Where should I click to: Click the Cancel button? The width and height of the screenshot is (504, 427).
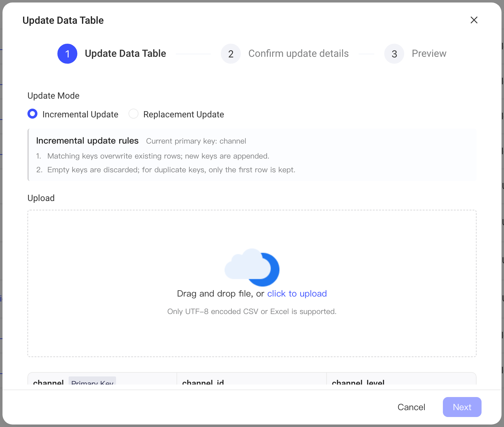[x=411, y=407]
